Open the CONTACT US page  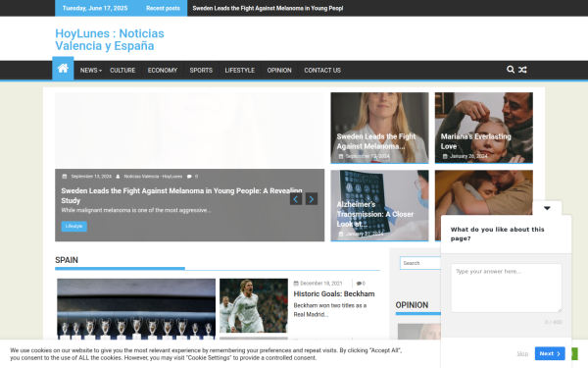pos(322,71)
